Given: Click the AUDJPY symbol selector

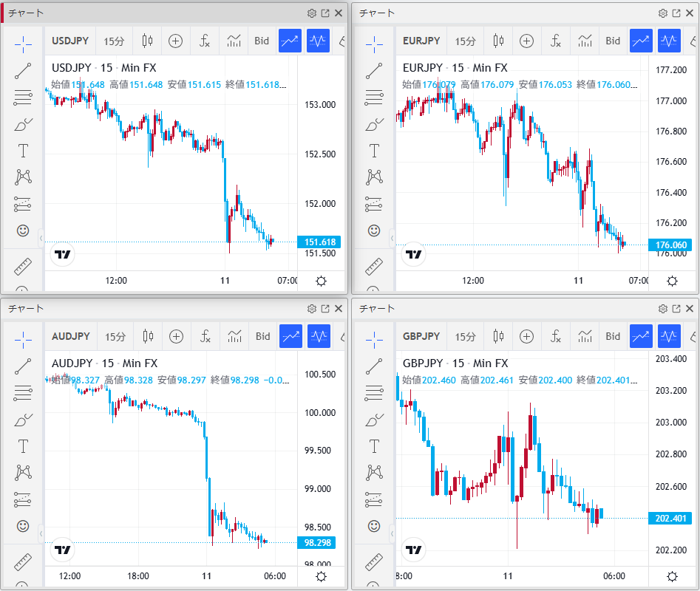Looking at the screenshot, I should point(71,336).
